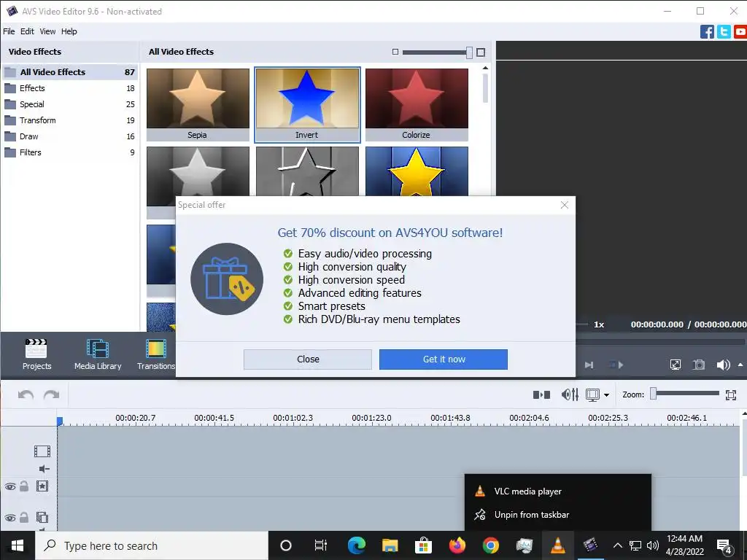Select the Effects category
Image resolution: width=747 pixels, height=560 pixels.
click(x=70, y=88)
